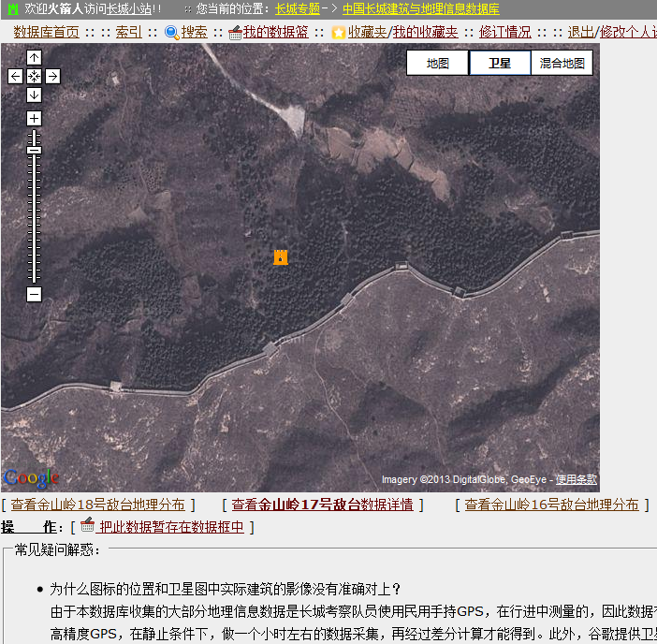Pan the map left with the arrow

coord(16,76)
